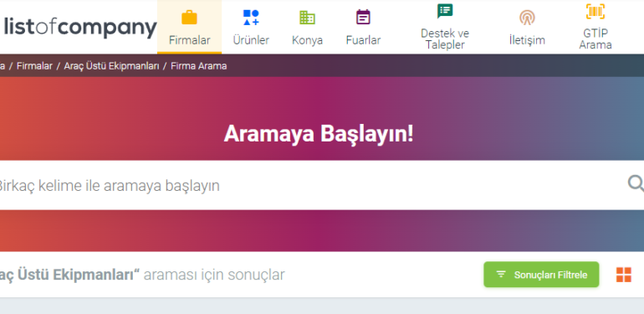Open the Fuarlar menu label
The width and height of the screenshot is (644, 314).
(x=363, y=40)
